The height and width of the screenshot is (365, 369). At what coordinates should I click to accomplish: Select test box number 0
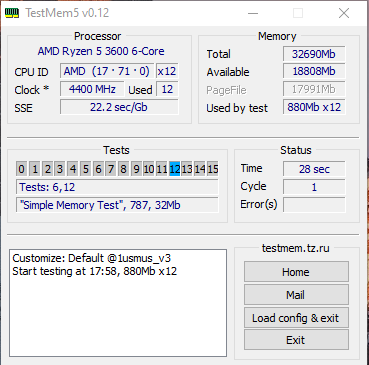[x=21, y=169]
